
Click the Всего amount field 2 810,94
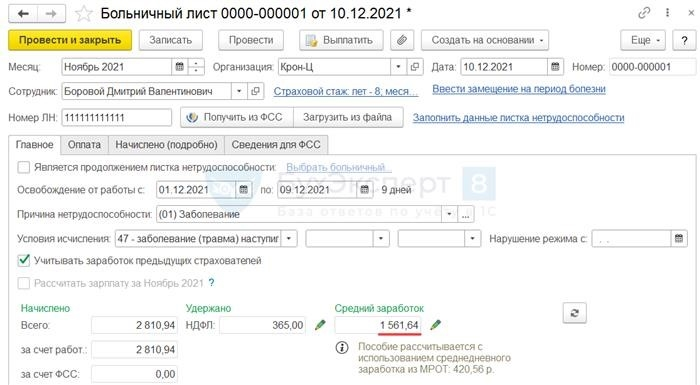coord(134,325)
